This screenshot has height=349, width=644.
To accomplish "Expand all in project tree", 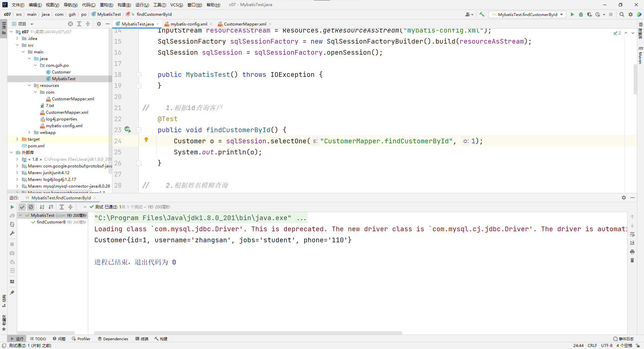I will [x=79, y=24].
